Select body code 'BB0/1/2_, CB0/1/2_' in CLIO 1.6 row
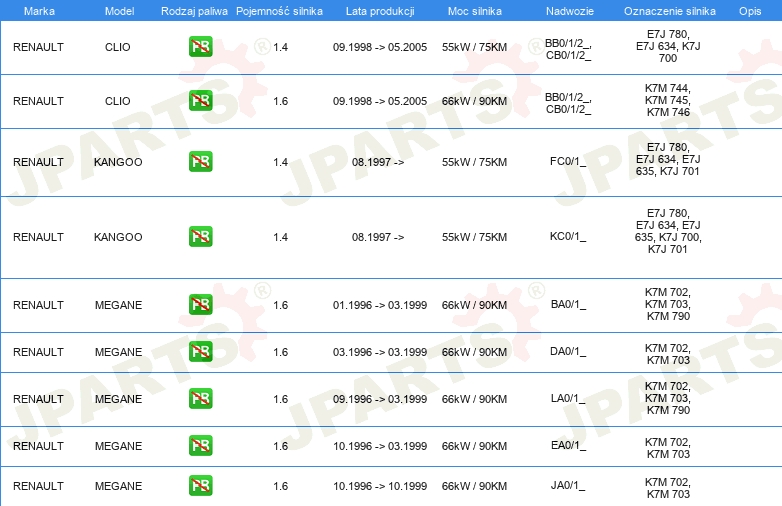Viewport: 782px width, 506px height. [568, 103]
